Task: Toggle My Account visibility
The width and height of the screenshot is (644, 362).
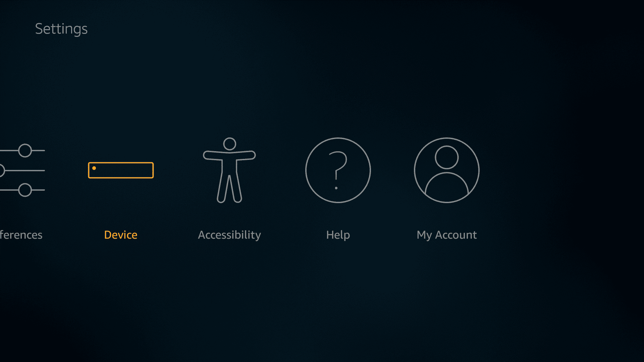Action: [447, 170]
